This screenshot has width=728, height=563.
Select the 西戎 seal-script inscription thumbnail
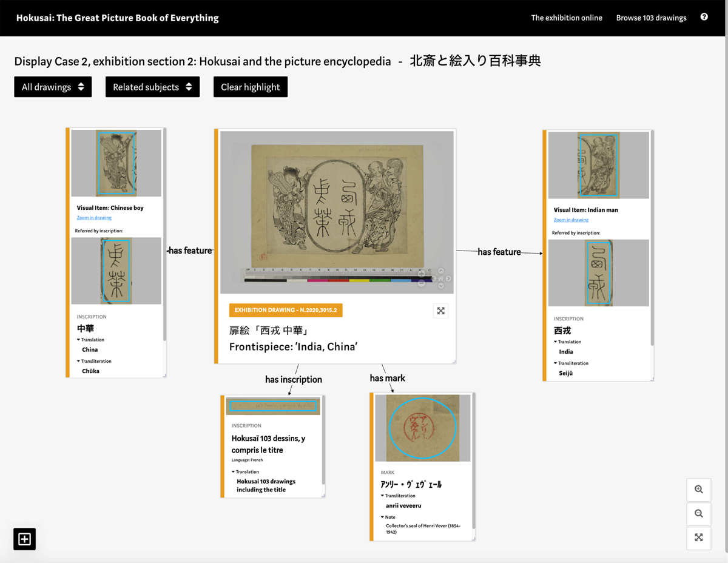[x=598, y=272]
